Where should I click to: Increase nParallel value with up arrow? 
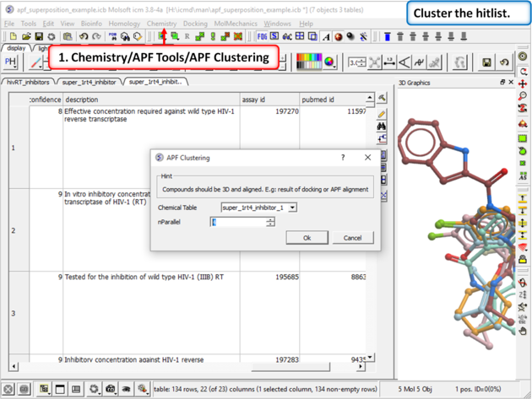(x=270, y=219)
